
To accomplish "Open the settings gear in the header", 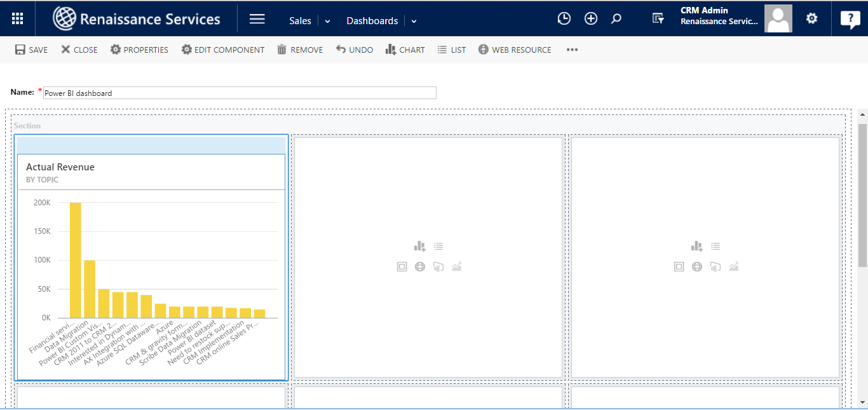I will pos(811,18).
